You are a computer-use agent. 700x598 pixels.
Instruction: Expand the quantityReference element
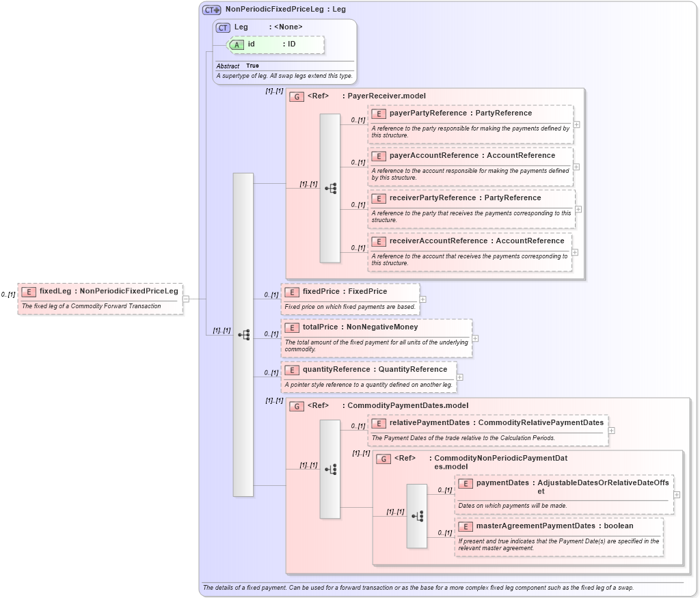459,377
